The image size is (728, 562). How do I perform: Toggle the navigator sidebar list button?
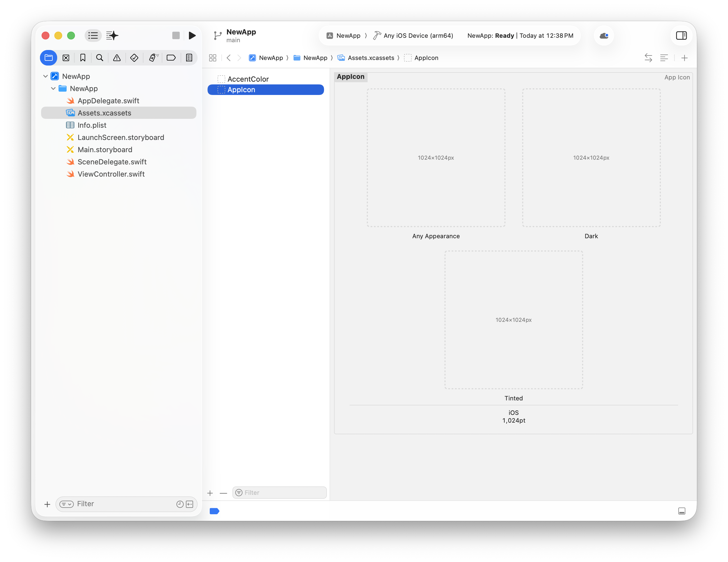[93, 35]
